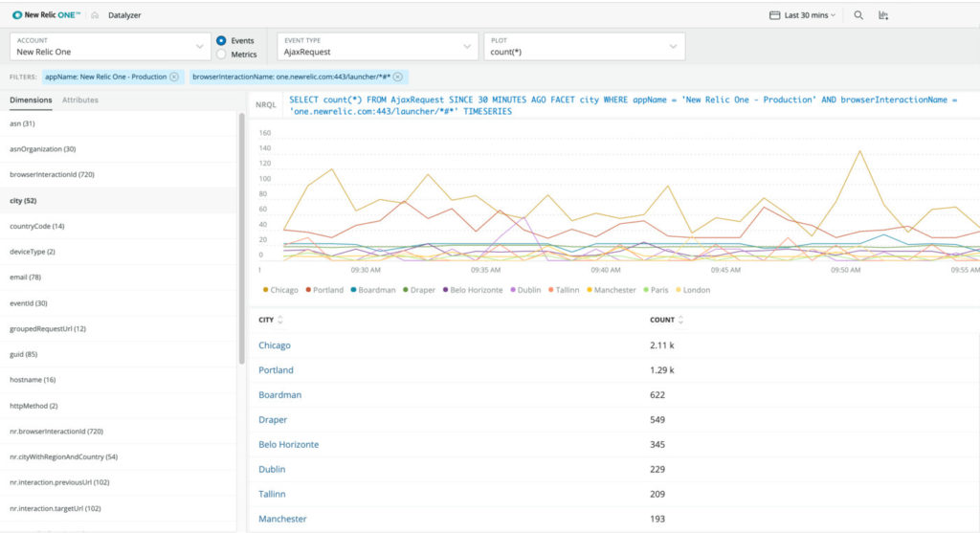
Task: Toggle Chicago series in chart legend
Action: click(280, 290)
